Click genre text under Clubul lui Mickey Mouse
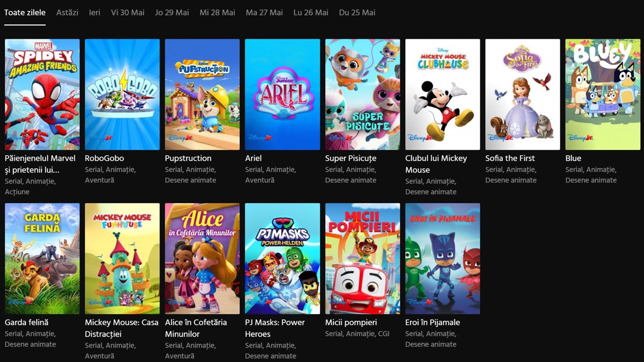This screenshot has width=644, height=362. pyautogui.click(x=431, y=186)
